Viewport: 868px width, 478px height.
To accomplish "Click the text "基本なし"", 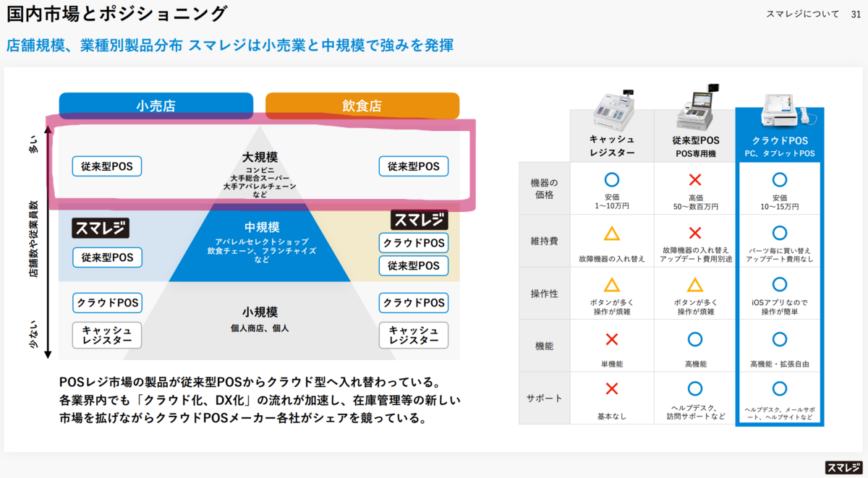I will (x=612, y=416).
